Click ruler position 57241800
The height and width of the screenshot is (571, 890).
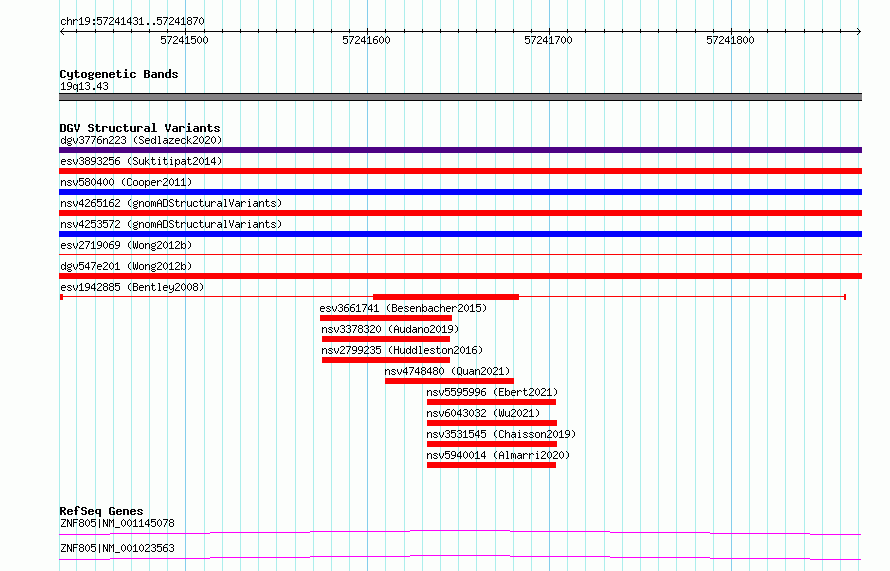click(x=731, y=40)
